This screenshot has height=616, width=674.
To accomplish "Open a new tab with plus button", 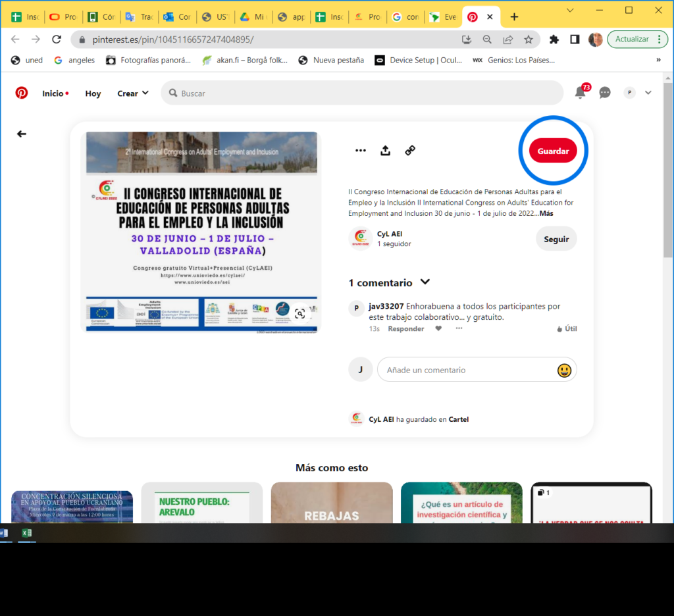I will (x=514, y=16).
